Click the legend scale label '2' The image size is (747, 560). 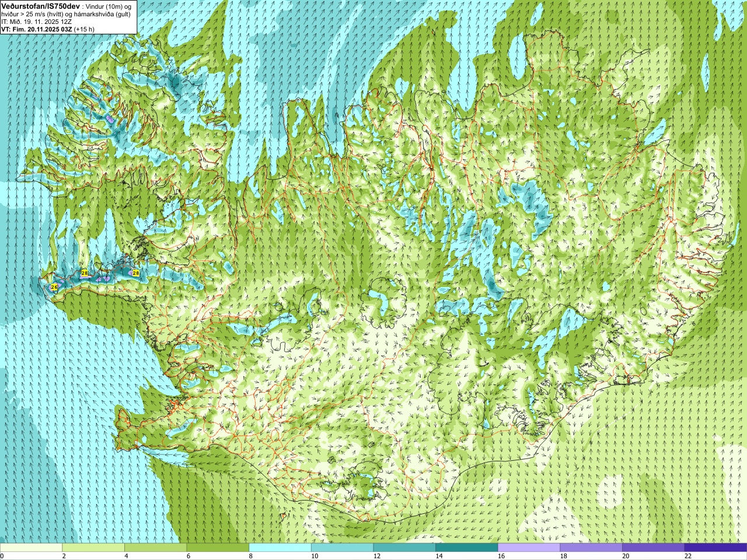pos(64,556)
